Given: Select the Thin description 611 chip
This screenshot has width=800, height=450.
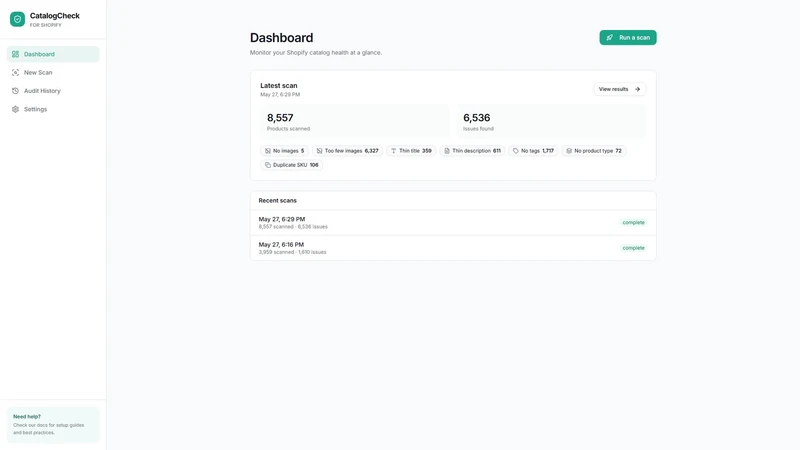Looking at the screenshot, I should point(472,151).
